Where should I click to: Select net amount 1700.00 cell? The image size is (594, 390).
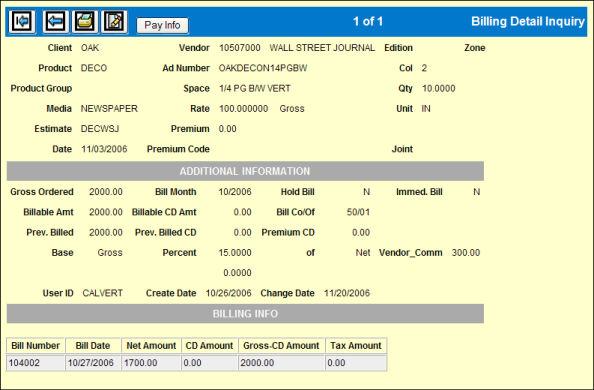click(151, 363)
